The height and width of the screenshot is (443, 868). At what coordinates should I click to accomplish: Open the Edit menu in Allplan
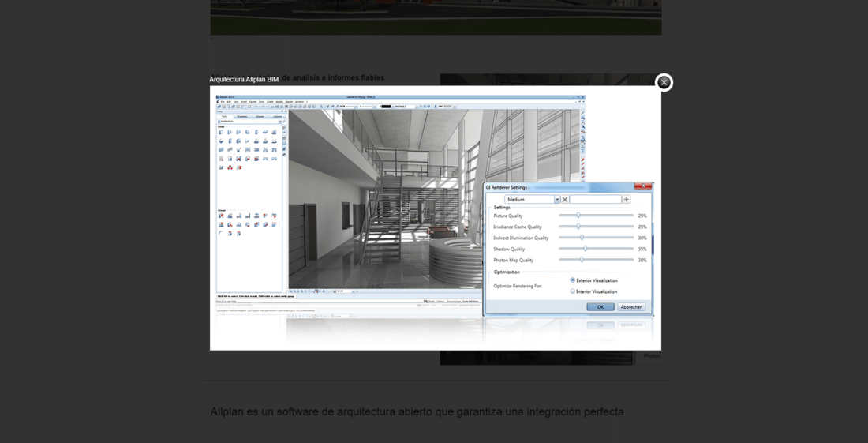pos(229,102)
